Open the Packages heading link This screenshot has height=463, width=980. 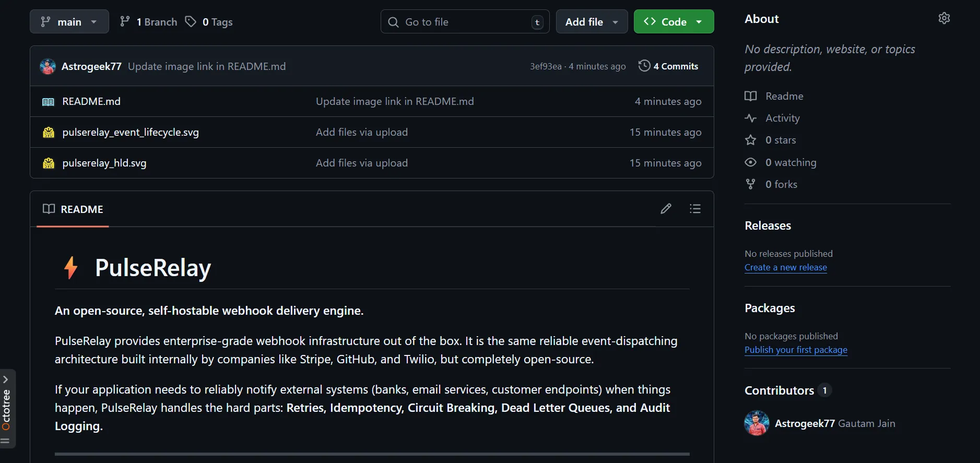[770, 308]
